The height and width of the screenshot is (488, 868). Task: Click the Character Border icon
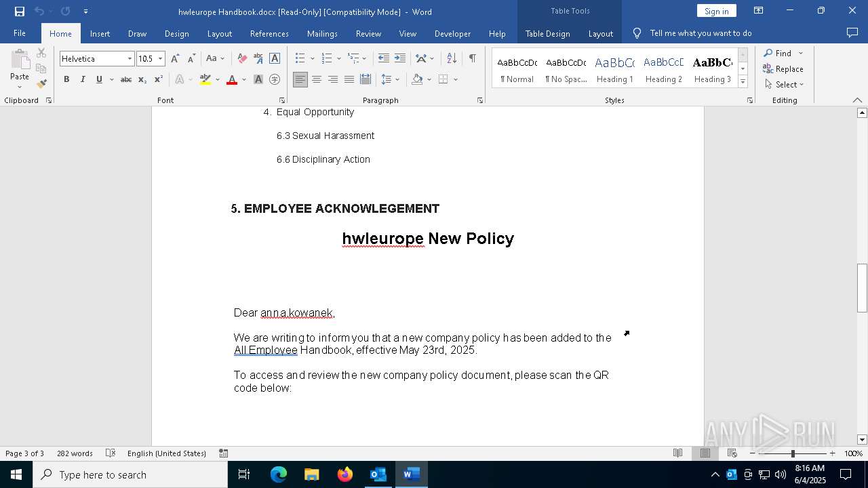point(275,59)
